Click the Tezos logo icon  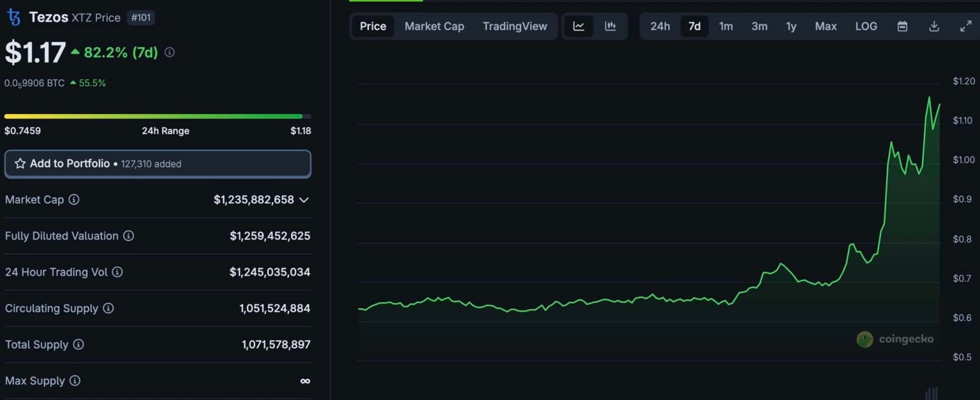tap(12, 17)
